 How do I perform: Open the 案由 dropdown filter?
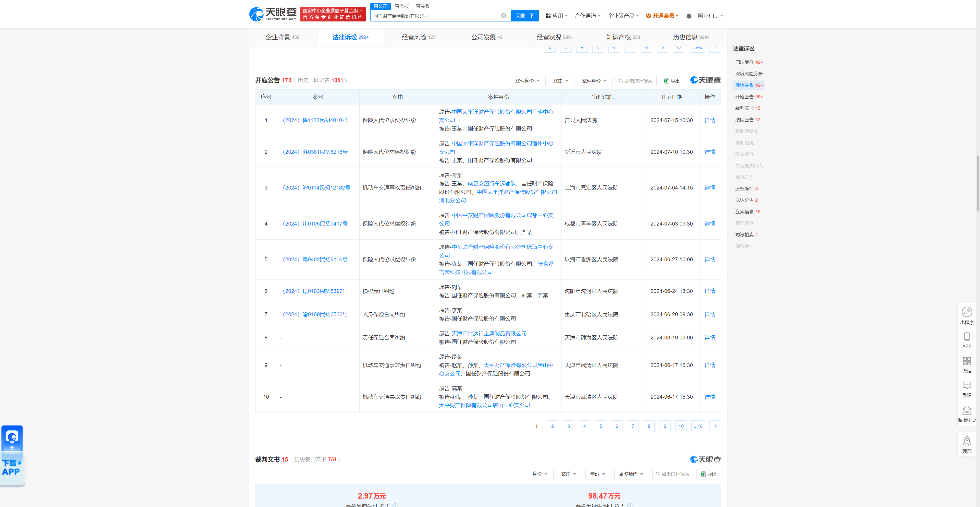[561, 80]
